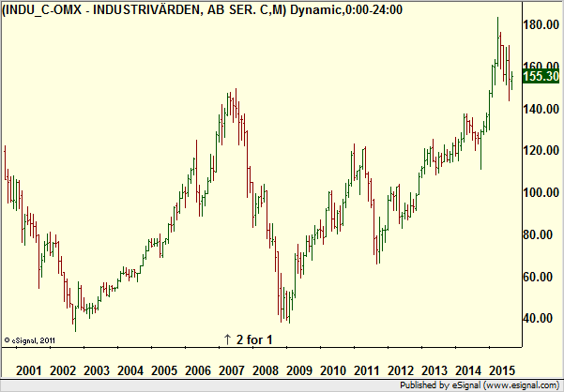Click the 2004 year label
564x392 pixels.
coord(130,370)
